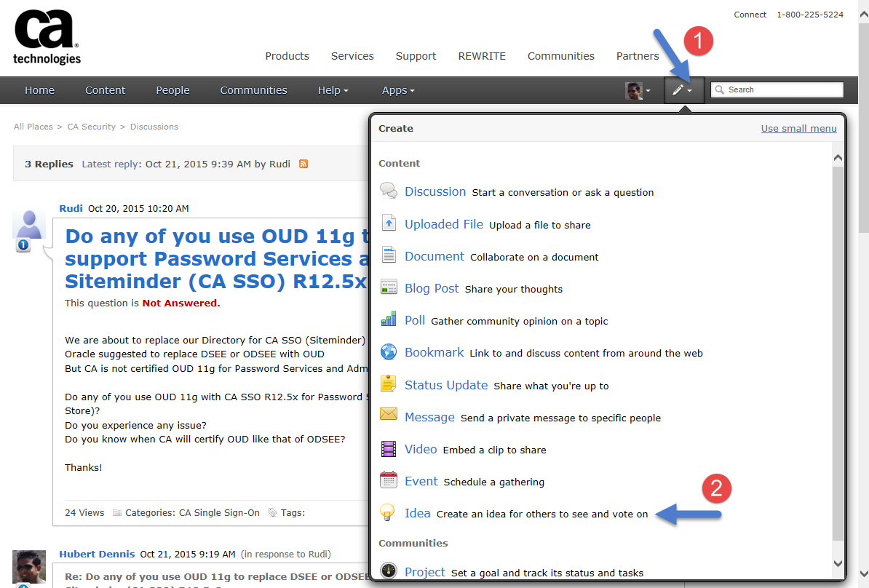Create a new Idea

click(417, 514)
